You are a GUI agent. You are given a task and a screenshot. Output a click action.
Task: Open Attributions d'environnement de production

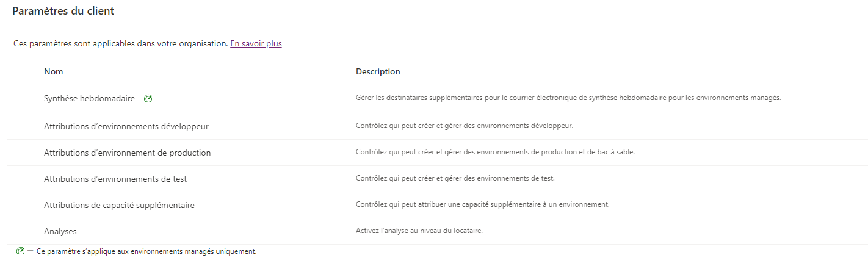pos(127,153)
